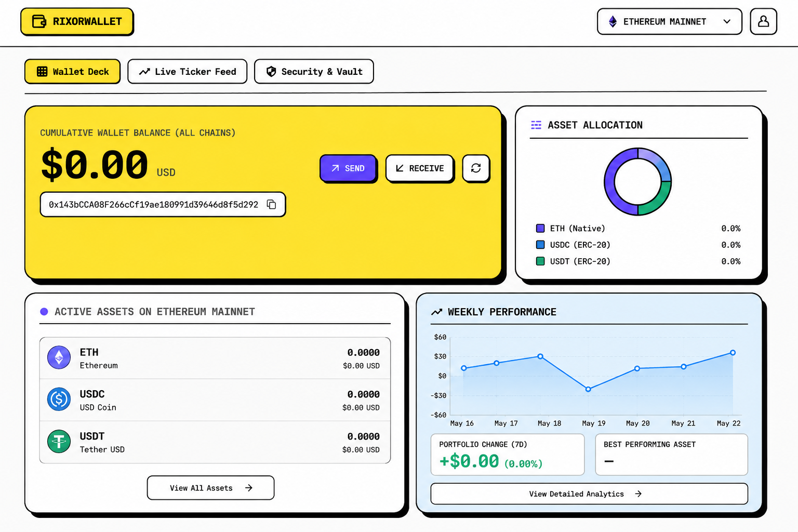Screen dimensions: 798x532
Task: Click the purple dot beside Active Assets heading
Action: (44, 312)
